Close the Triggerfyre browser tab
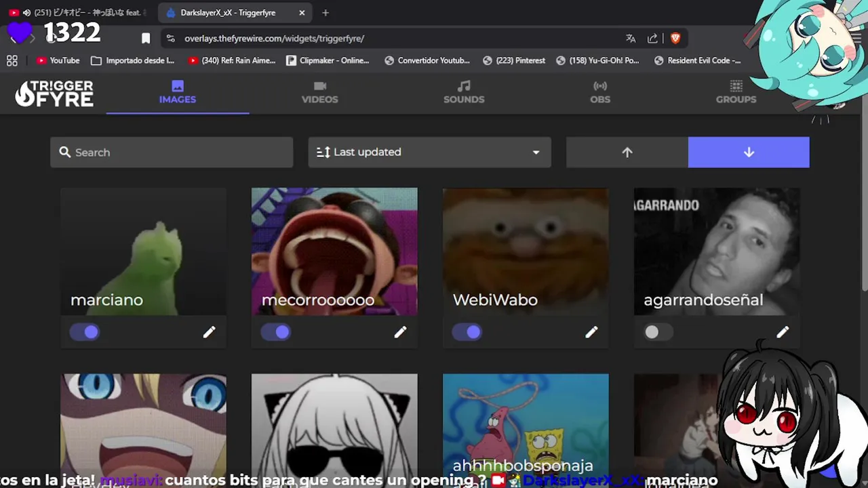 coord(302,13)
